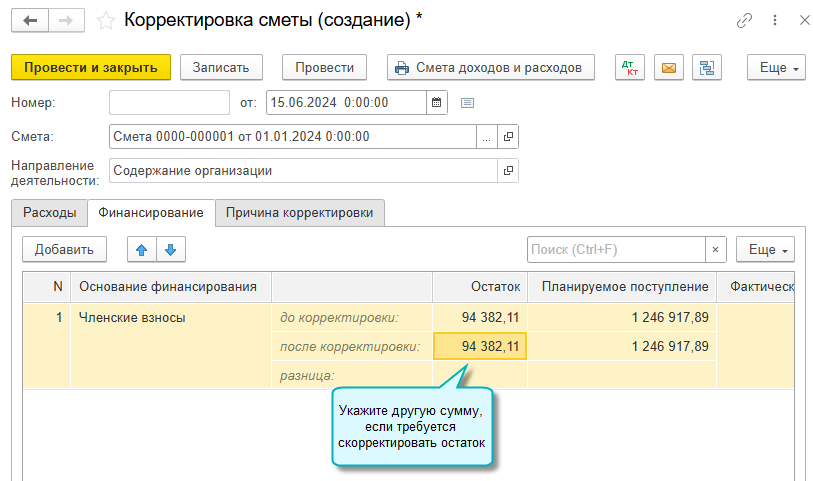Click Провести и закрыть button

click(x=91, y=68)
